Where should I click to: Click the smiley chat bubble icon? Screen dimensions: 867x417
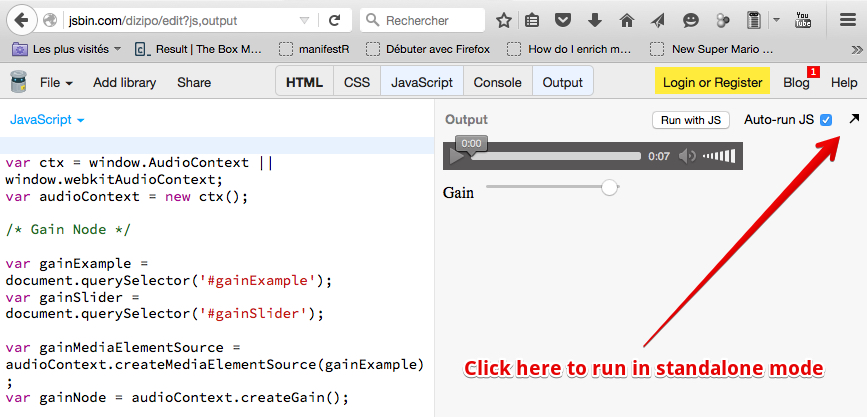(691, 21)
